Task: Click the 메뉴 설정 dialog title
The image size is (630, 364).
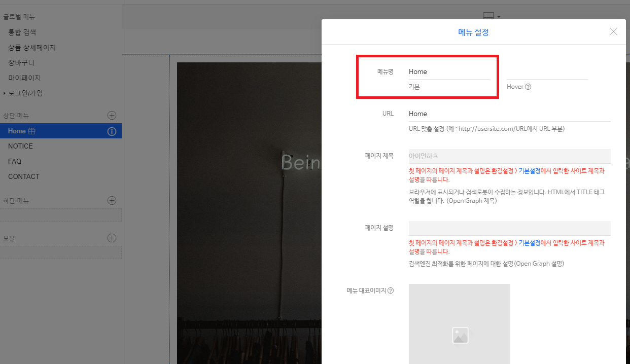Action: tap(473, 32)
